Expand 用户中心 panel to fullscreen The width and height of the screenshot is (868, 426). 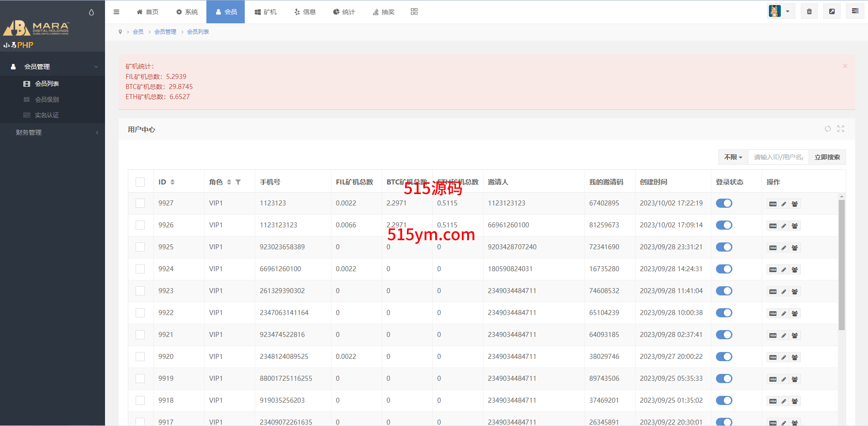click(x=841, y=129)
